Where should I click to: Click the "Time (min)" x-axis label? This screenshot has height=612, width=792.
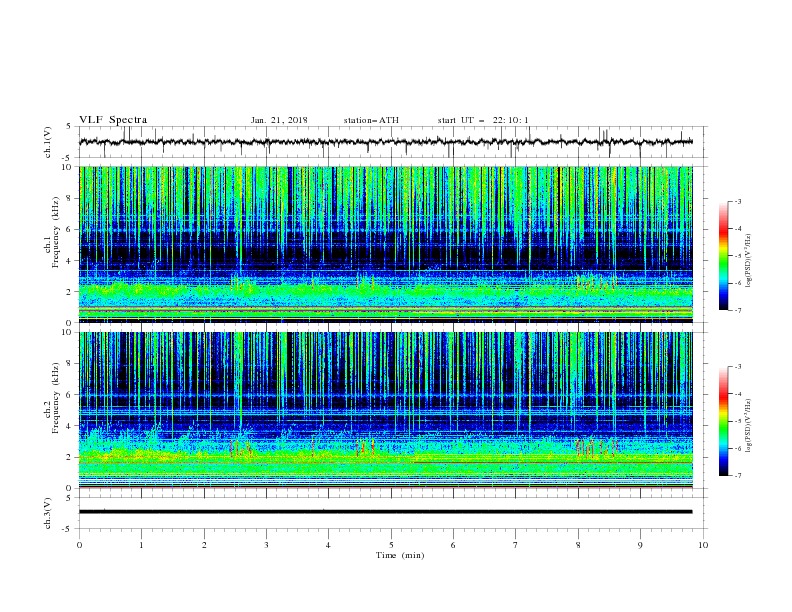click(400, 555)
